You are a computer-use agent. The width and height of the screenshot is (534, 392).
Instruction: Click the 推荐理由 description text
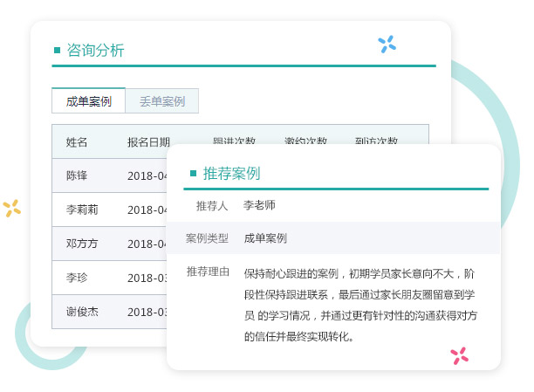tap(359, 304)
